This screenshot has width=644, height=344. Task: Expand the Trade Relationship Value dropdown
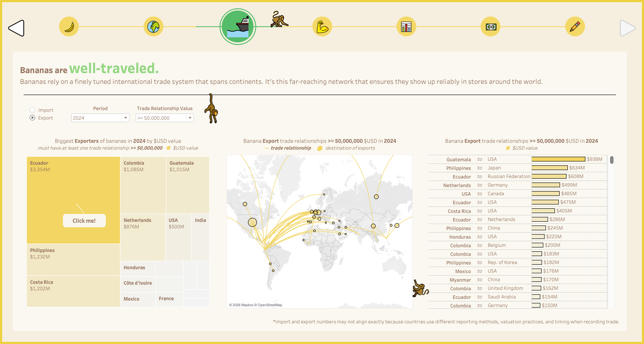pos(164,118)
